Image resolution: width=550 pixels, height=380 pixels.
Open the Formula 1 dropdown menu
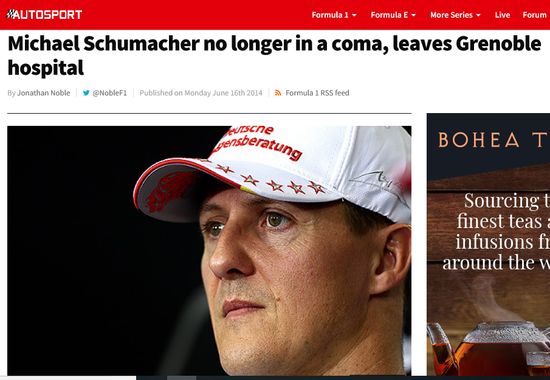click(x=334, y=15)
